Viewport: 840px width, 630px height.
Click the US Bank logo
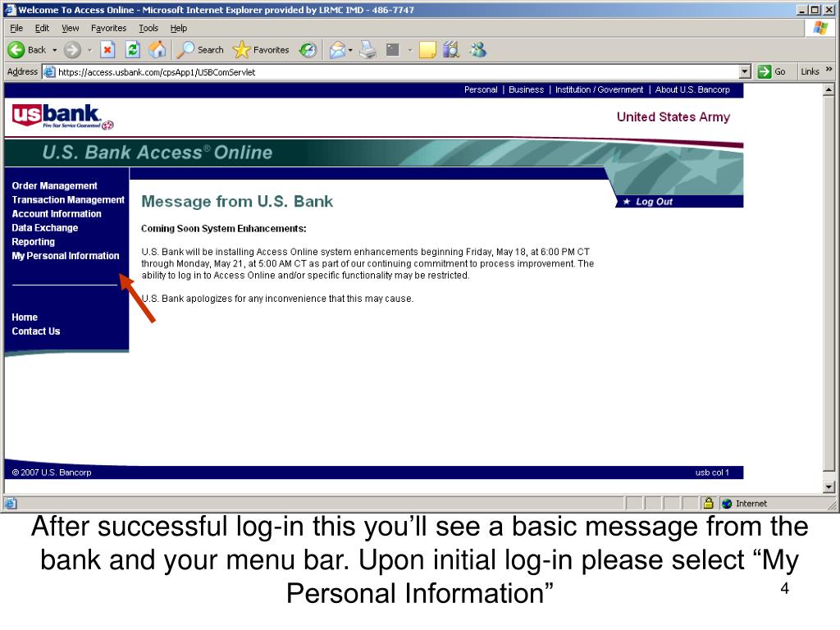tap(62, 116)
